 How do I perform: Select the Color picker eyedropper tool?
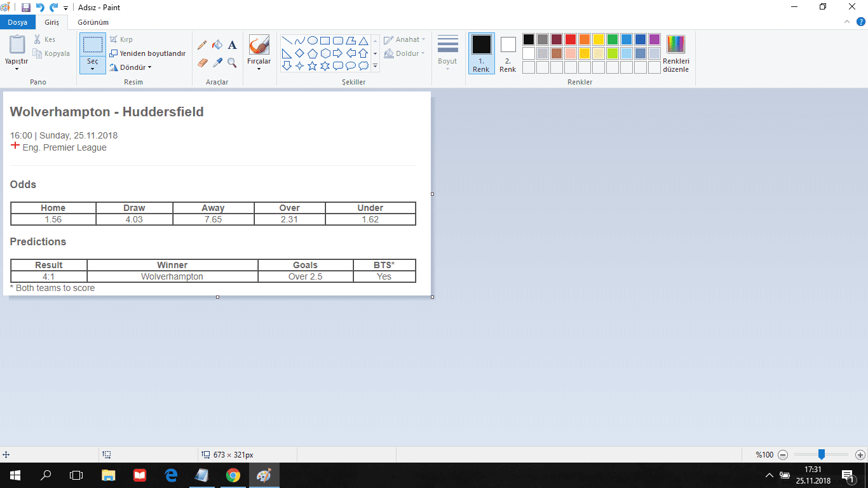tap(217, 62)
